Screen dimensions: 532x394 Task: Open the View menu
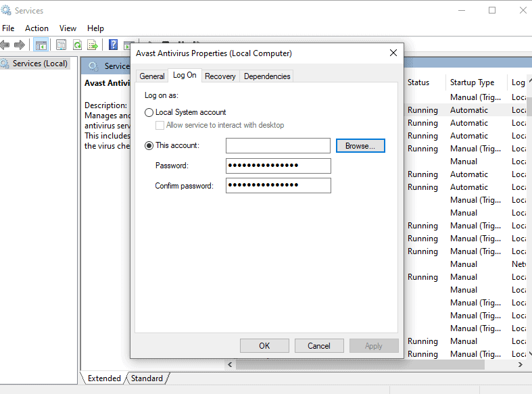point(68,28)
